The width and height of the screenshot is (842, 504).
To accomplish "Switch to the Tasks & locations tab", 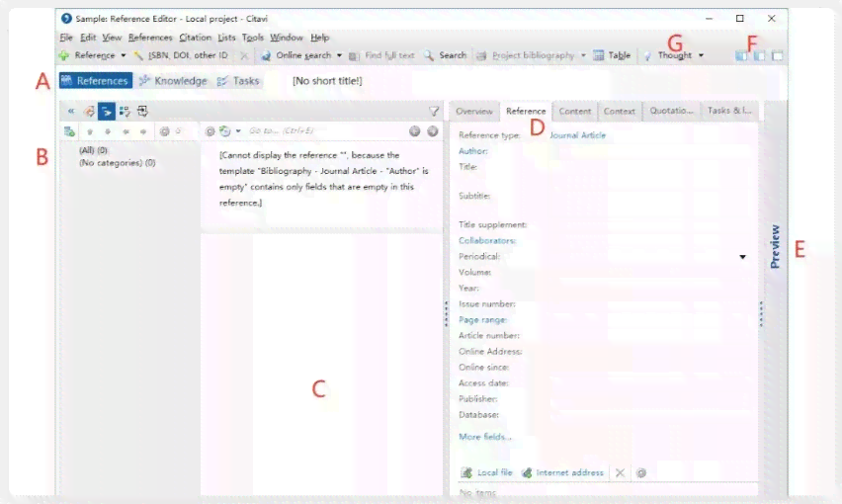I will tap(729, 111).
